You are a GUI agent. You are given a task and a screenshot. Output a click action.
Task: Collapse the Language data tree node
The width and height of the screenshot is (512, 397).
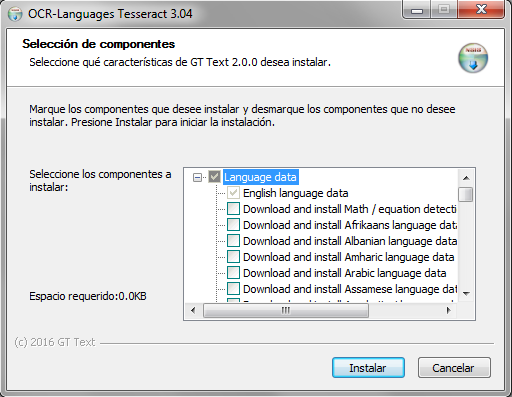pos(197,177)
